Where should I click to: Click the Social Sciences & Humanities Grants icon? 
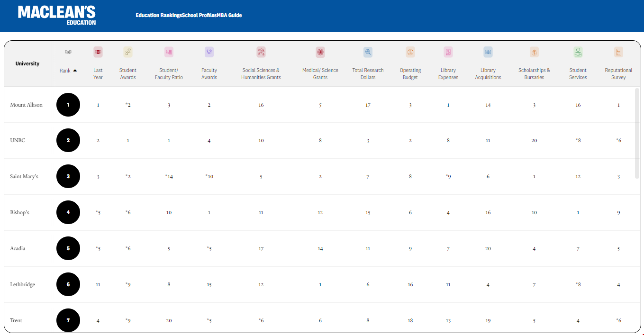coord(261,52)
